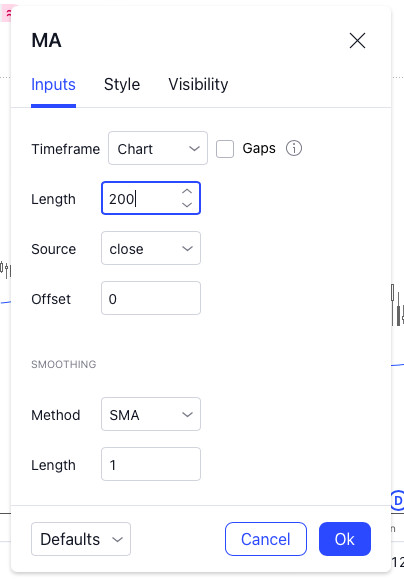Click the Gaps info icon

(294, 148)
